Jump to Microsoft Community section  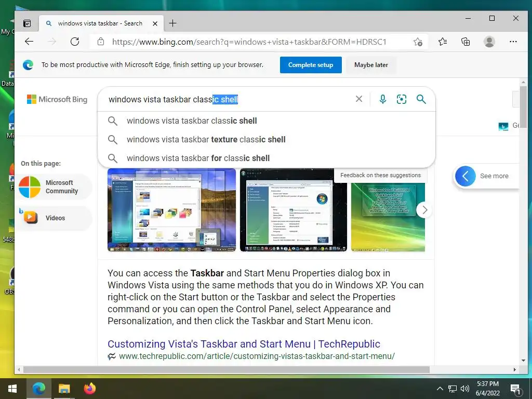54,187
